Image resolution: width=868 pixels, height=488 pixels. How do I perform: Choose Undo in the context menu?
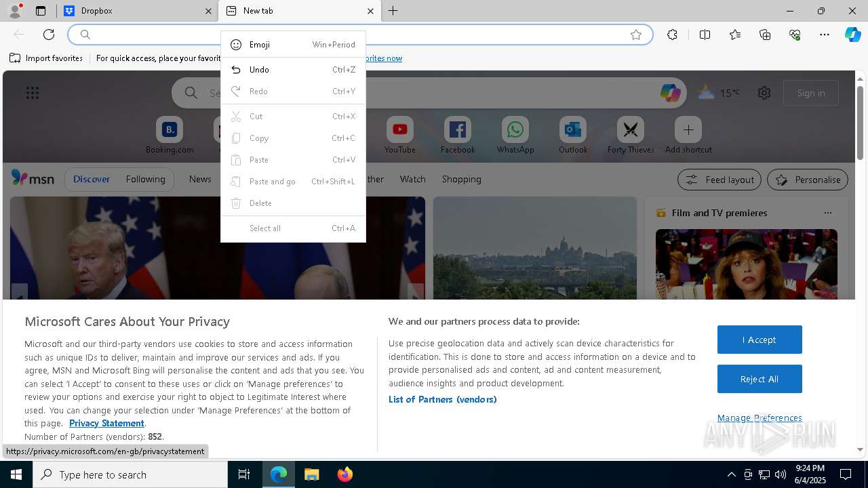coord(293,70)
